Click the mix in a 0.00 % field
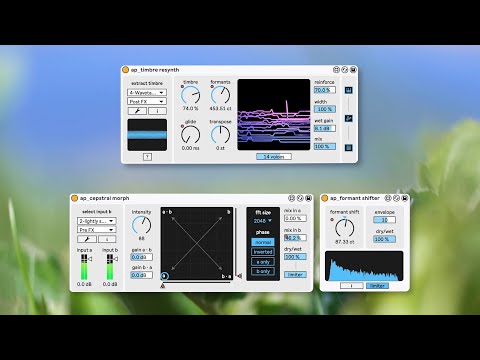The height and width of the screenshot is (360, 480). [295, 218]
